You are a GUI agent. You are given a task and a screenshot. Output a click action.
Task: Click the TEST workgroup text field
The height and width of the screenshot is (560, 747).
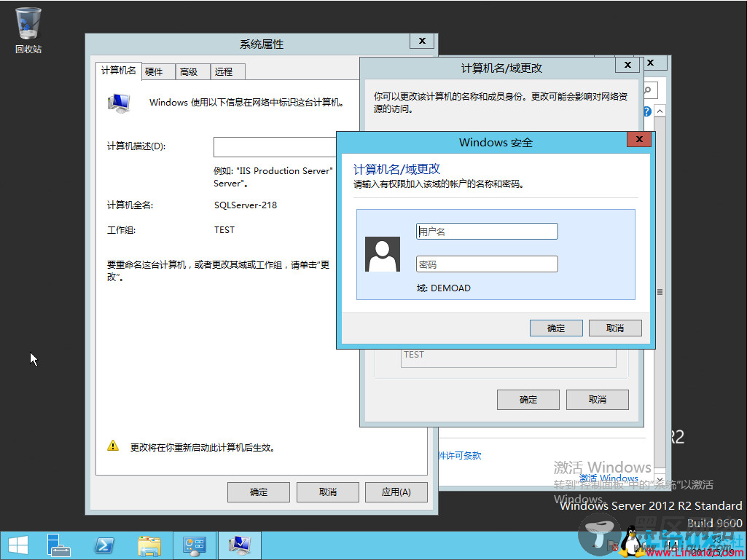click(508, 357)
